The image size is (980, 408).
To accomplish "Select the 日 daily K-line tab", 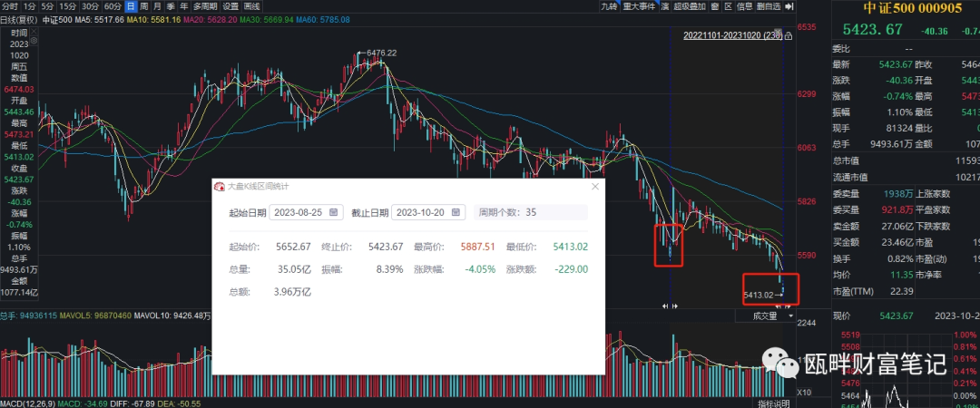I will coord(131,6).
